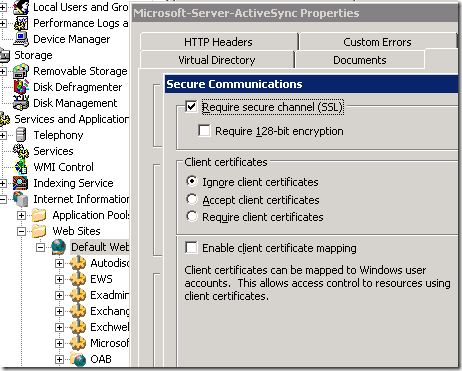Select the Exchweb virtual directory icon
Viewport: 462px width, 371px height.
coord(78,327)
